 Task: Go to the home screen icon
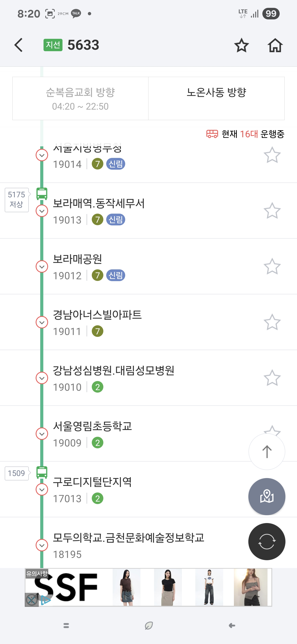[x=275, y=45]
